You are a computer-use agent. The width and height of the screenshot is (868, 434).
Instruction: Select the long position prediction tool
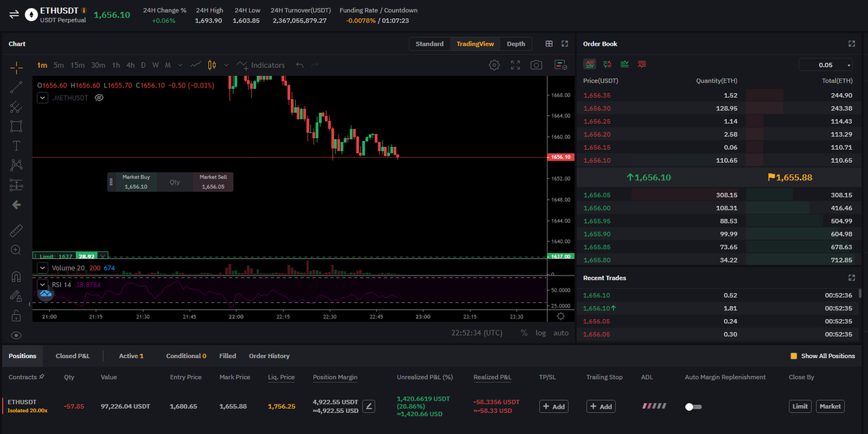point(16,184)
